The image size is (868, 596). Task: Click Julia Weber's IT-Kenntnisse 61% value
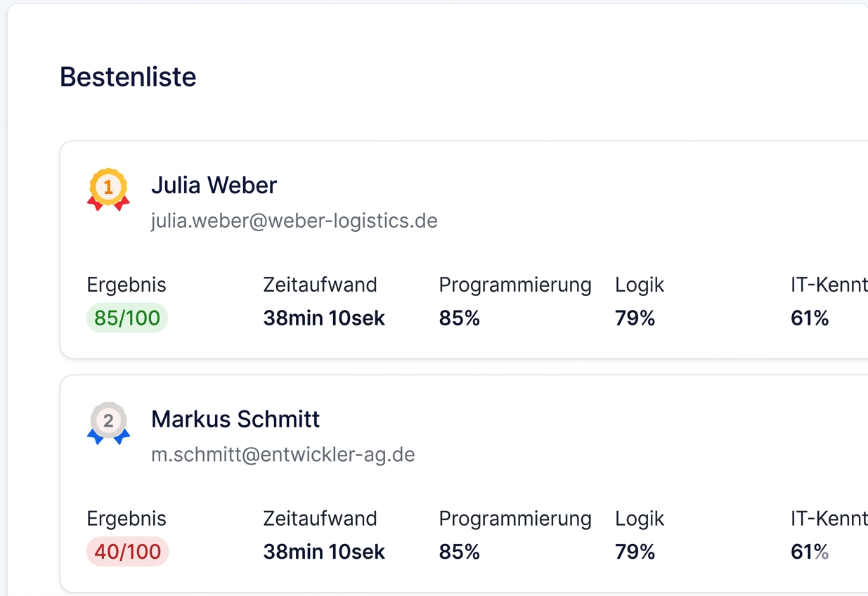pos(810,318)
